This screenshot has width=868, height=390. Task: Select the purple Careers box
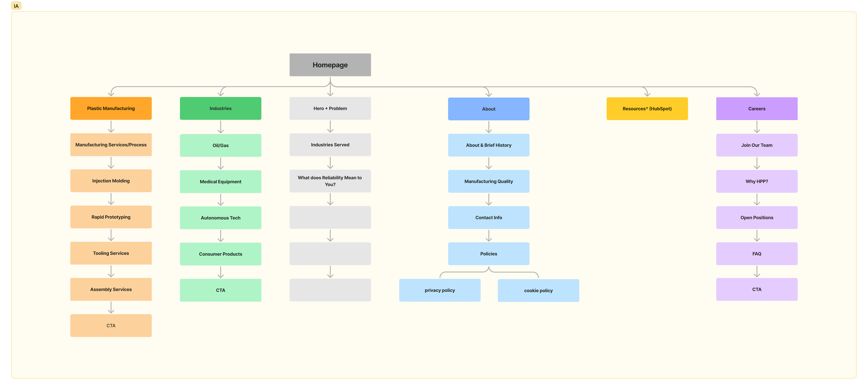757,109
